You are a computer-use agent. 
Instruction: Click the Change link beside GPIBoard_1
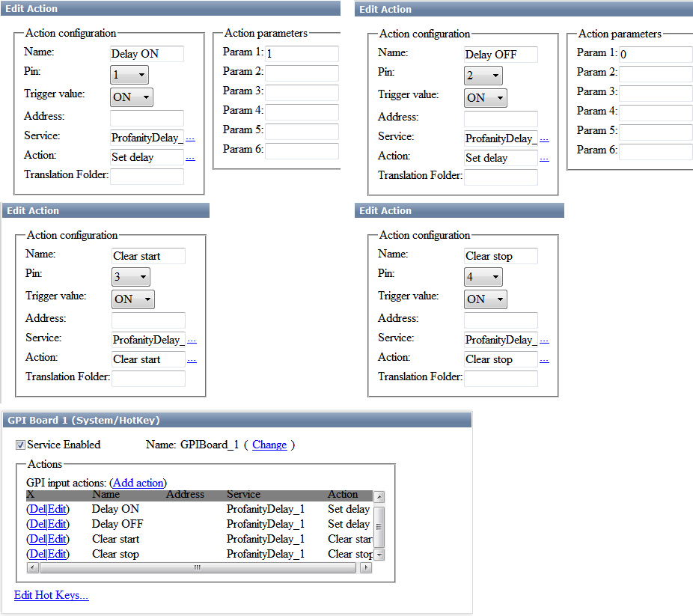(x=269, y=445)
